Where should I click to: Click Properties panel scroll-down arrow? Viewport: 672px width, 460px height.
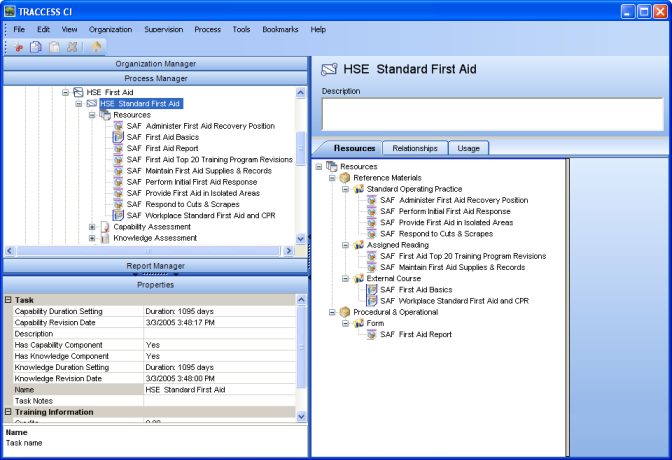pos(301,416)
